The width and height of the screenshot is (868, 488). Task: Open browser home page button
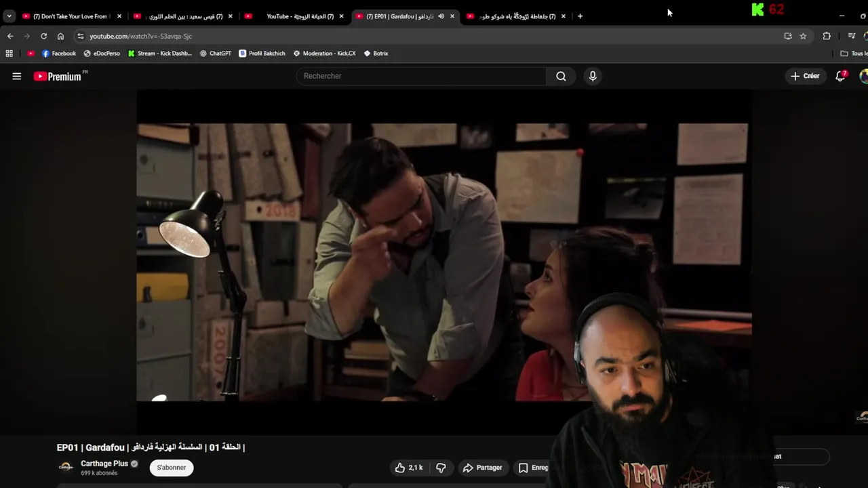[60, 36]
